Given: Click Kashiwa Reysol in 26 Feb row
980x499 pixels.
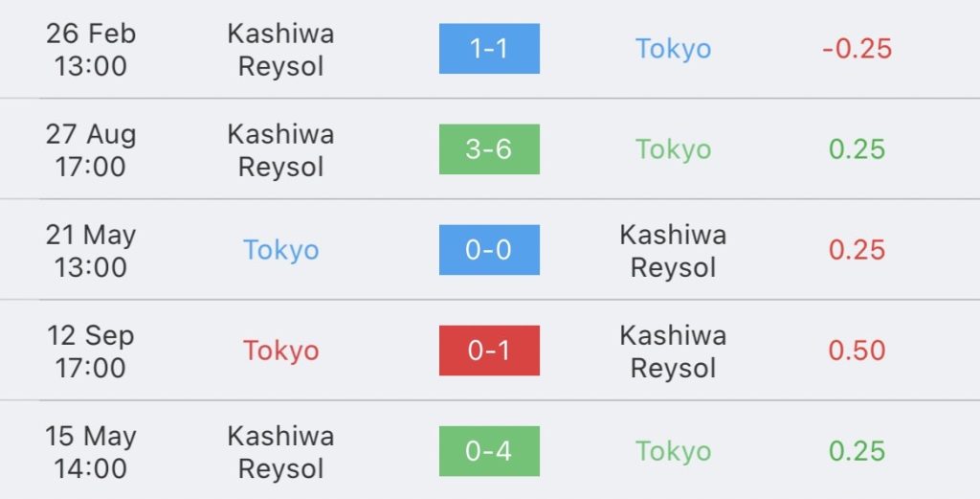Looking at the screenshot, I should 280,50.
